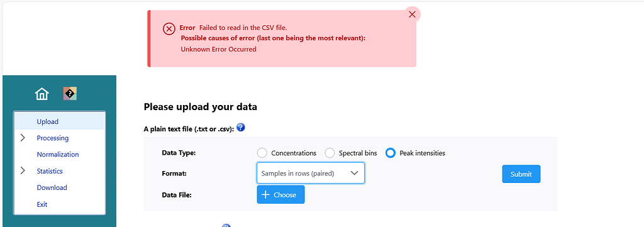Click the Processing label in sidebar
The width and height of the screenshot is (644, 227).
point(53,138)
